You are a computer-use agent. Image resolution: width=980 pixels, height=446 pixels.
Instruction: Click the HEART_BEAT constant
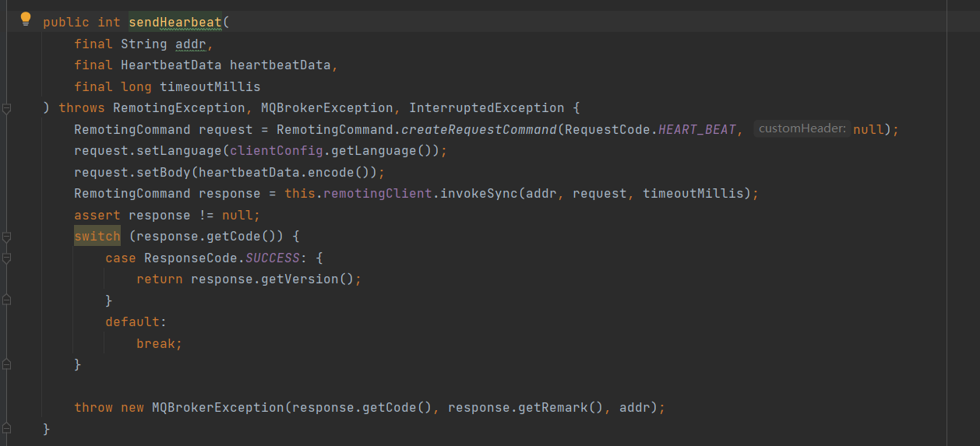(x=697, y=130)
